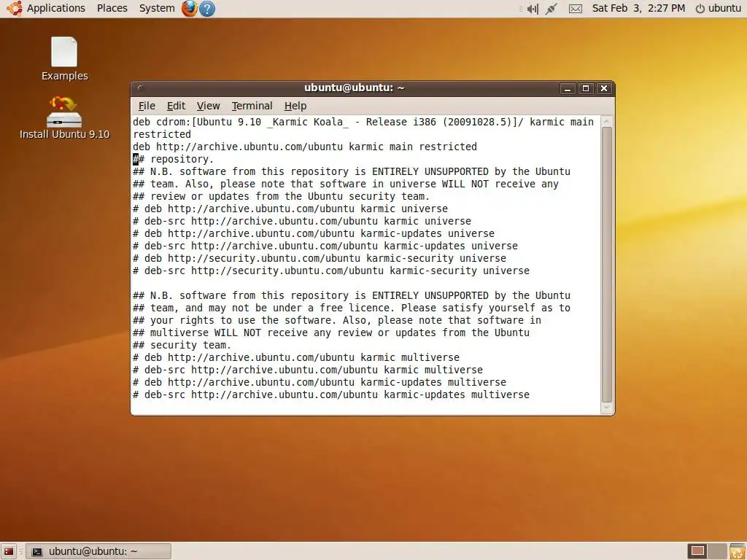Open the Terminal menu in the menu bar
Viewport: 747px width, 560px height.
click(x=252, y=106)
